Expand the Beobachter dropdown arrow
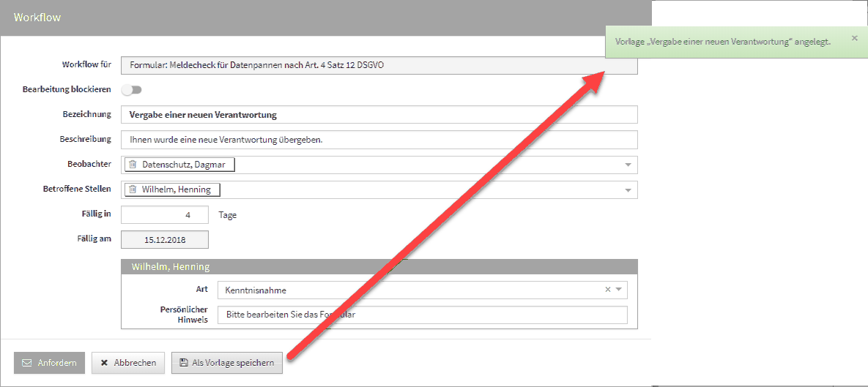This screenshot has width=868, height=387. click(628, 165)
